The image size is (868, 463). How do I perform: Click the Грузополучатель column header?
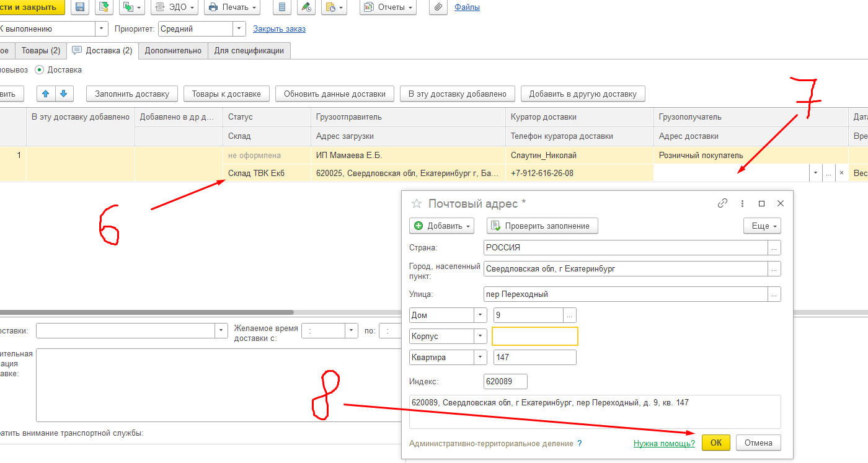[751, 117]
